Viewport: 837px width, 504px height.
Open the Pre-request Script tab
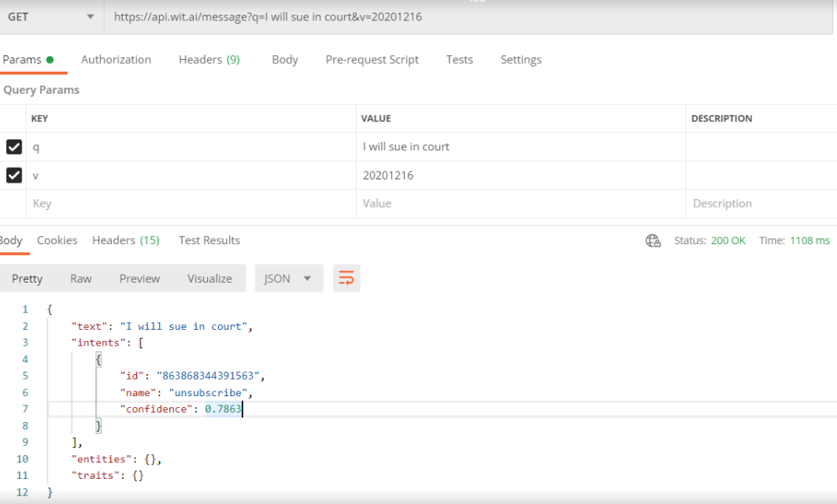point(372,60)
